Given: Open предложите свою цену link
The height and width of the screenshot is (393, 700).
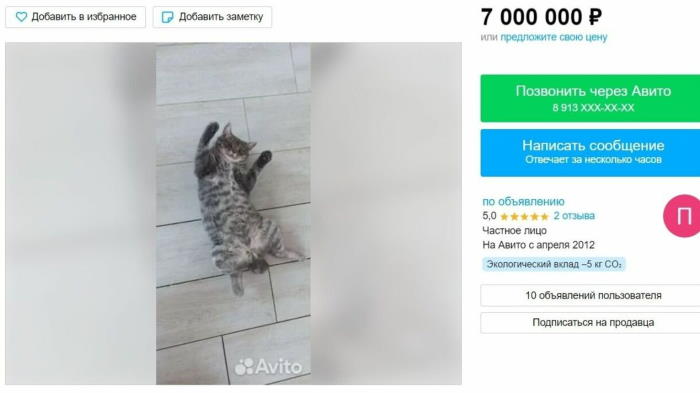Looking at the screenshot, I should [554, 37].
